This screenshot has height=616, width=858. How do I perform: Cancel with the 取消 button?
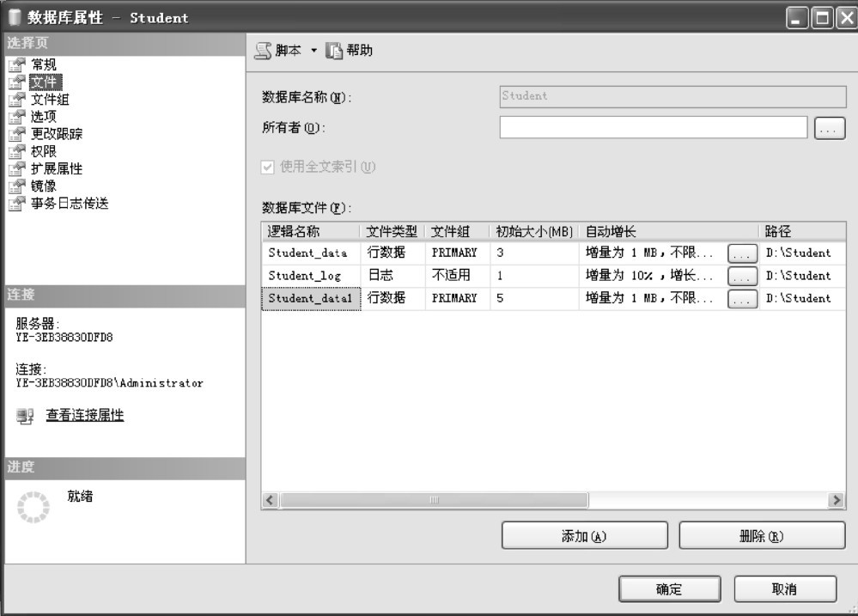tap(785, 589)
